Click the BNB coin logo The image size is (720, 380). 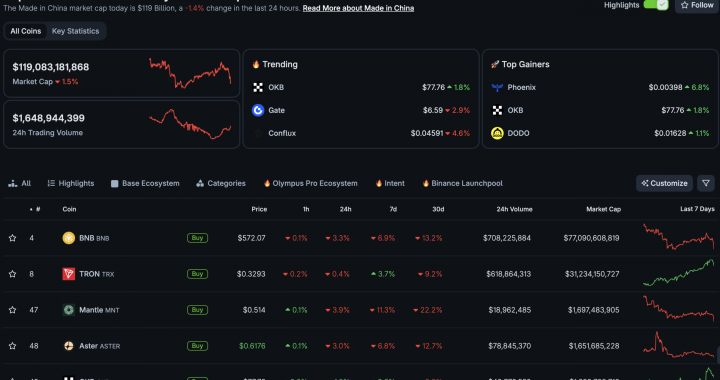(x=68, y=238)
